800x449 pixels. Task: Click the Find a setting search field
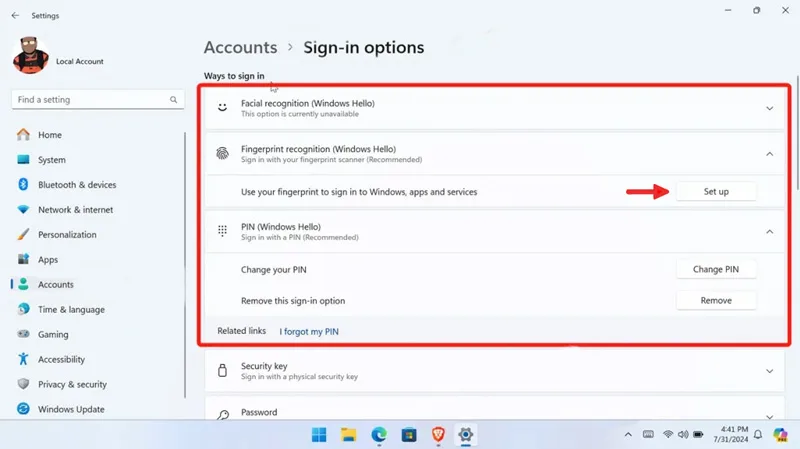click(97, 99)
